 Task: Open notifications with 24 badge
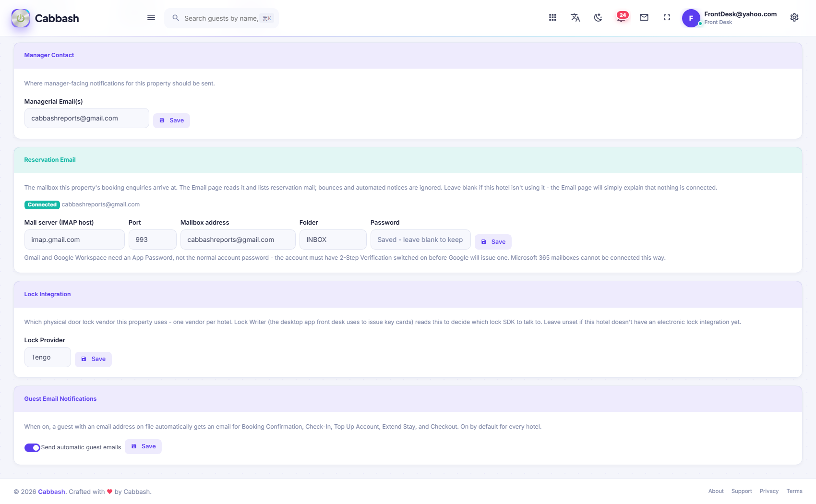pyautogui.click(x=622, y=17)
